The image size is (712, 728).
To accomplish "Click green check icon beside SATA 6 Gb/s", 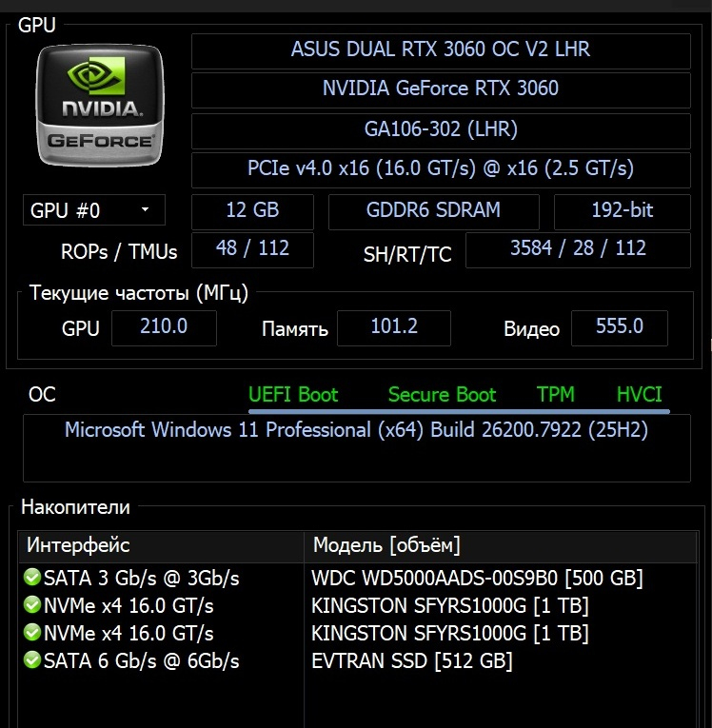I will 32,660.
